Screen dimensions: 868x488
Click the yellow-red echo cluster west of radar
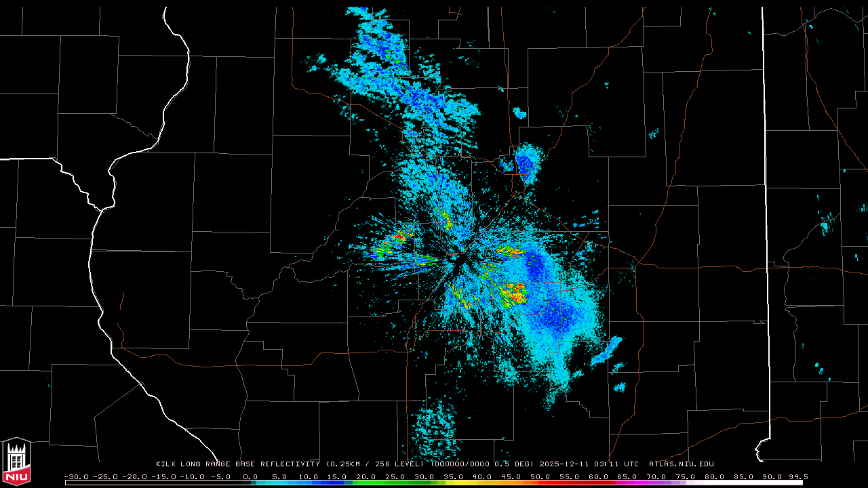(x=397, y=238)
